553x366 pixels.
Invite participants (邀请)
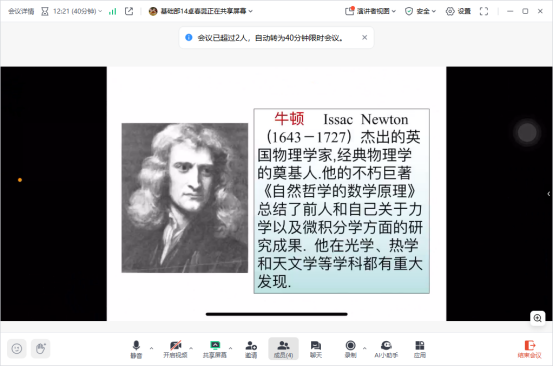pyautogui.click(x=251, y=349)
